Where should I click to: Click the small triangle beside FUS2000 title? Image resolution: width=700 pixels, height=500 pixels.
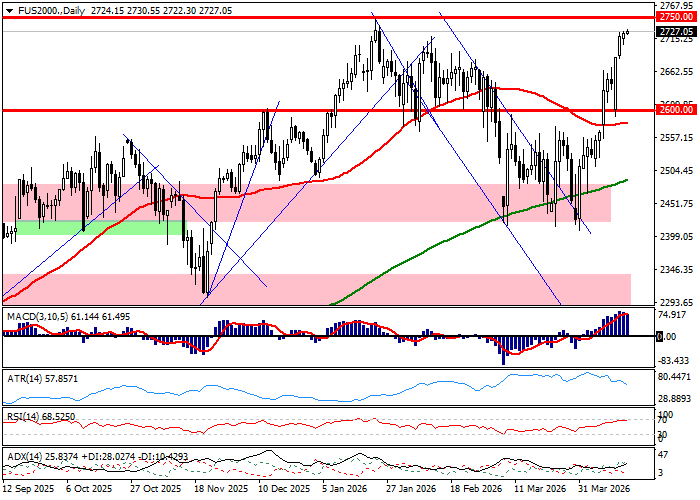(7, 9)
